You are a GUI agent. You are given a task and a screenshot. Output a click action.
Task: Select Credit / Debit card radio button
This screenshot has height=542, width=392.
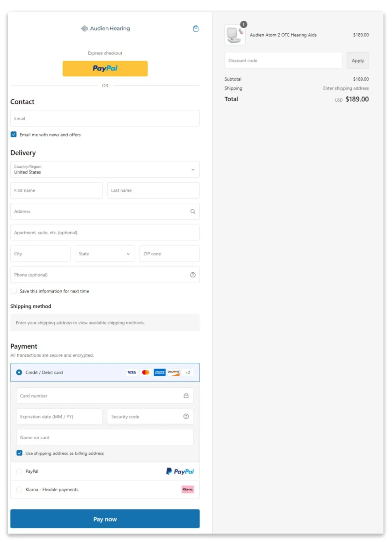tap(19, 372)
